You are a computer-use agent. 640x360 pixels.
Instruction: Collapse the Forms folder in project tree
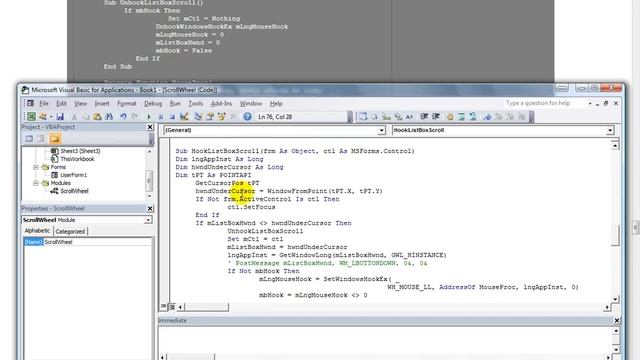(x=36, y=167)
